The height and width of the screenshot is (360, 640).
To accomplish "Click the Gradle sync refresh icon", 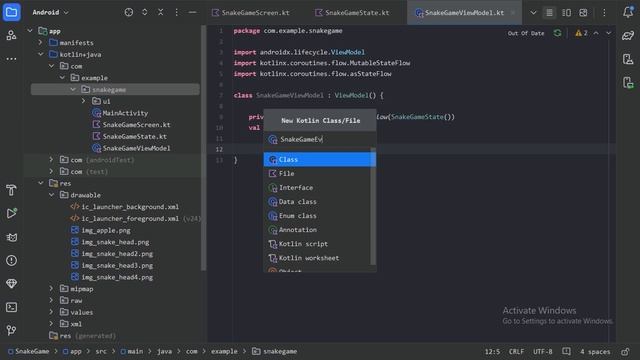I will (x=557, y=33).
